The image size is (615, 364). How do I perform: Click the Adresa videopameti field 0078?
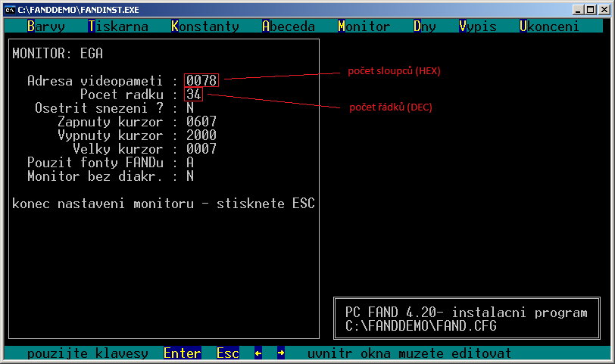click(x=201, y=80)
